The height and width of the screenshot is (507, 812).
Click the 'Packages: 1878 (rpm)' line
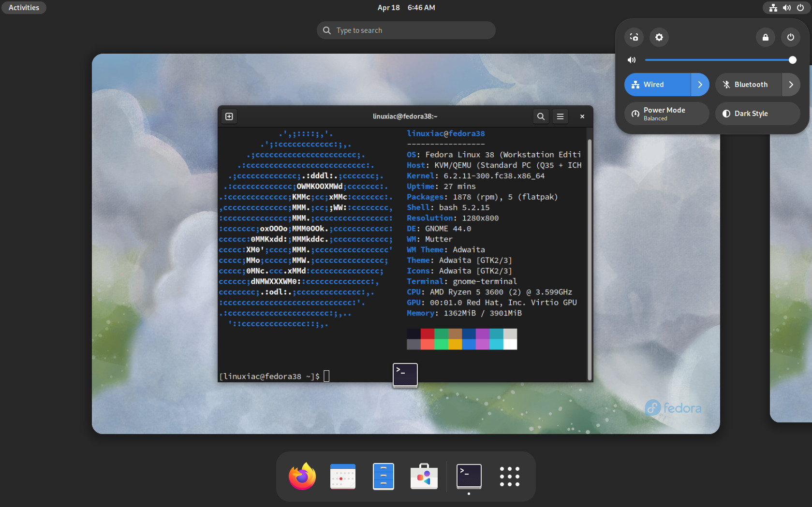482,197
